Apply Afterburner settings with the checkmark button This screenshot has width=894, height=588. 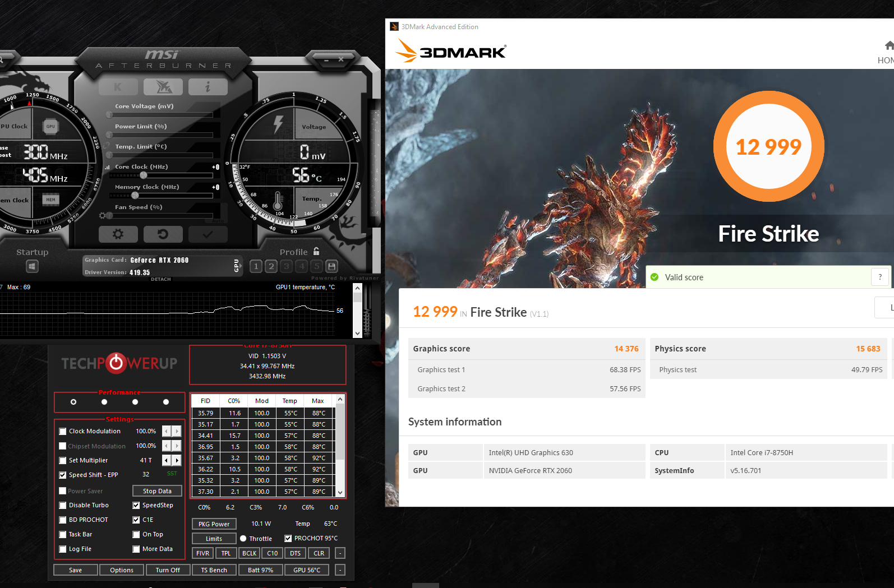coord(208,234)
